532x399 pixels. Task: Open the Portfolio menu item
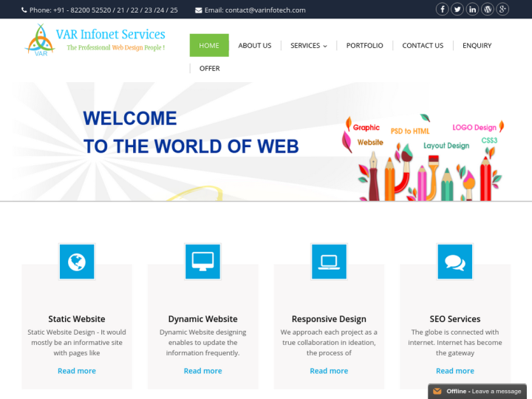point(365,46)
